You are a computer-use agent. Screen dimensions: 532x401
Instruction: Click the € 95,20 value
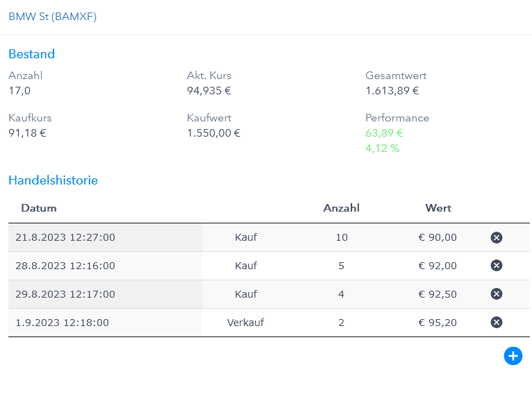[x=438, y=323]
